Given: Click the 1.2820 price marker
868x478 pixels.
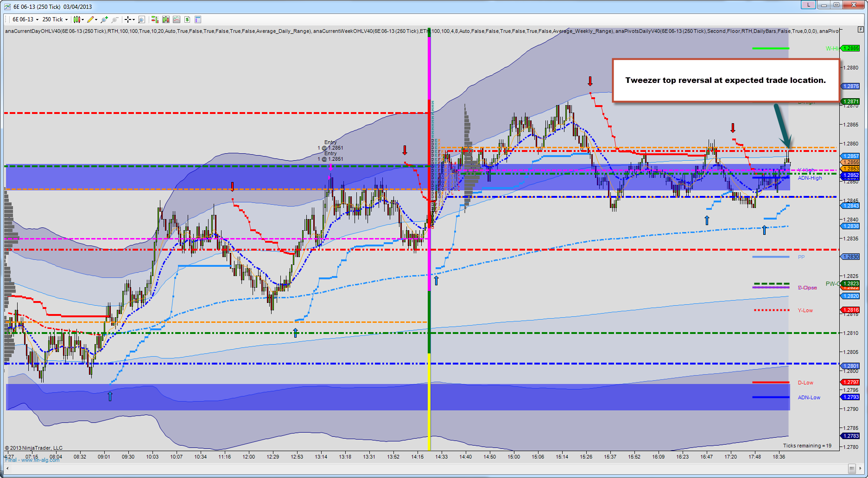Looking at the screenshot, I should click(851, 296).
